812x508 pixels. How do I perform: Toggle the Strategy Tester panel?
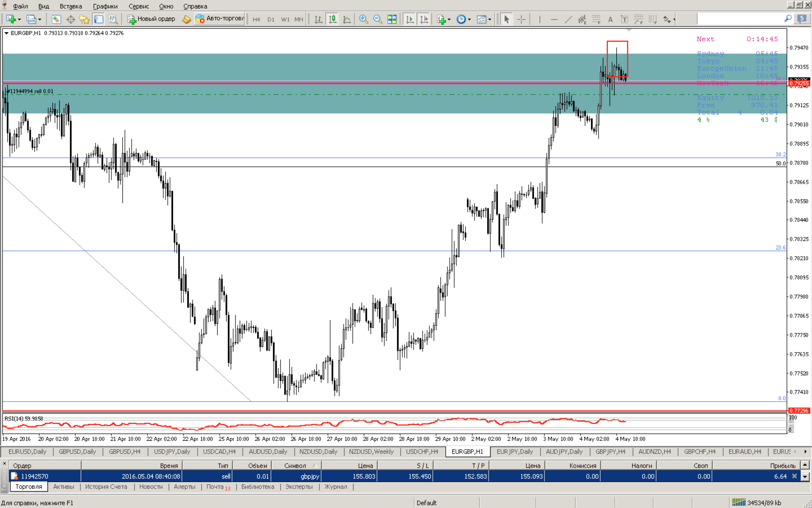pyautogui.click(x=113, y=19)
